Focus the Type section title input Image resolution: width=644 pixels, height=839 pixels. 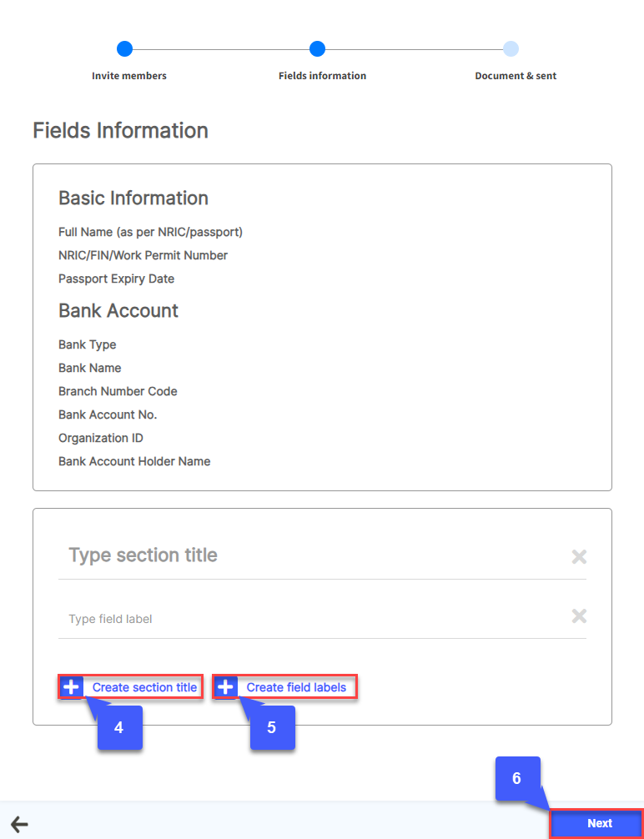(x=309, y=555)
